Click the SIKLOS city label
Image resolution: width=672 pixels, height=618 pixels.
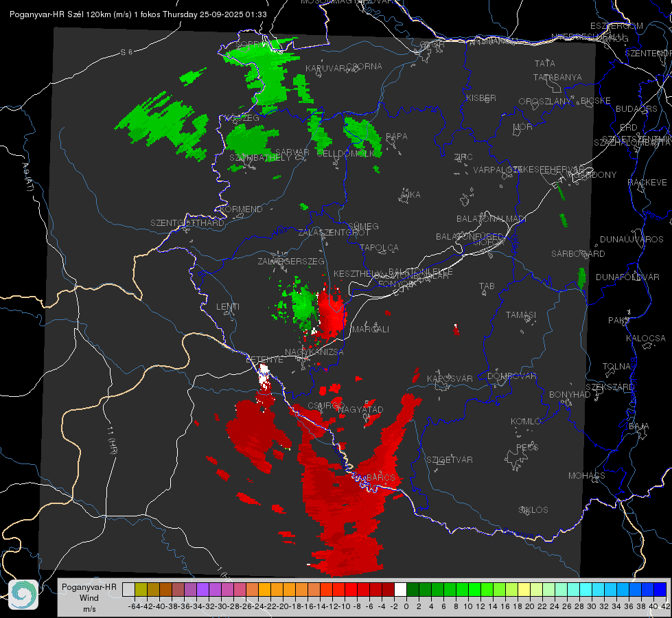pyautogui.click(x=533, y=510)
